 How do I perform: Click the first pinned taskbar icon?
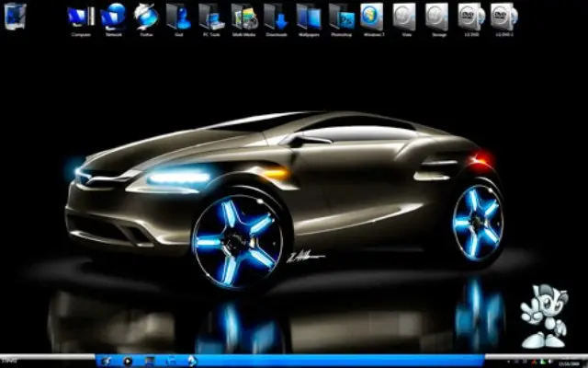106,362
